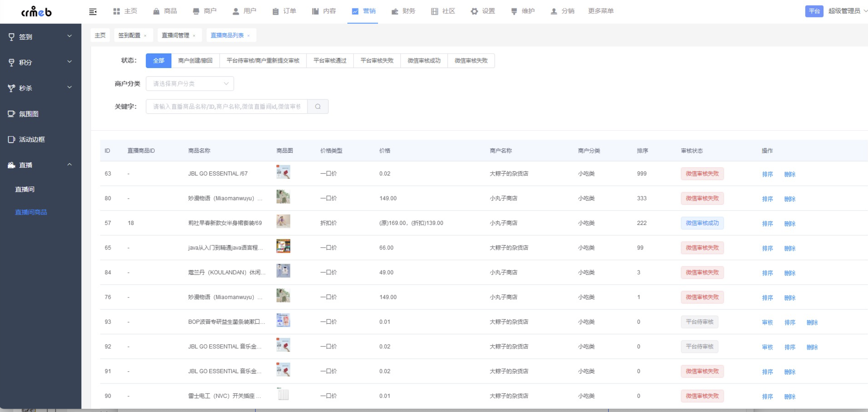The image size is (868, 412).
Task: Click the 订单 clipboard icon
Action: 276,11
